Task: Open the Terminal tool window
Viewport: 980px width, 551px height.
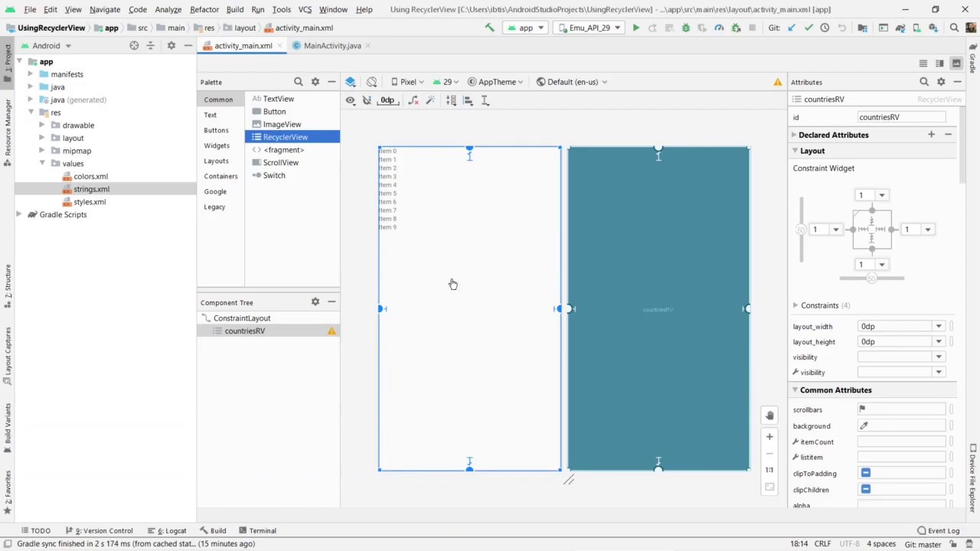Action: [x=256, y=530]
